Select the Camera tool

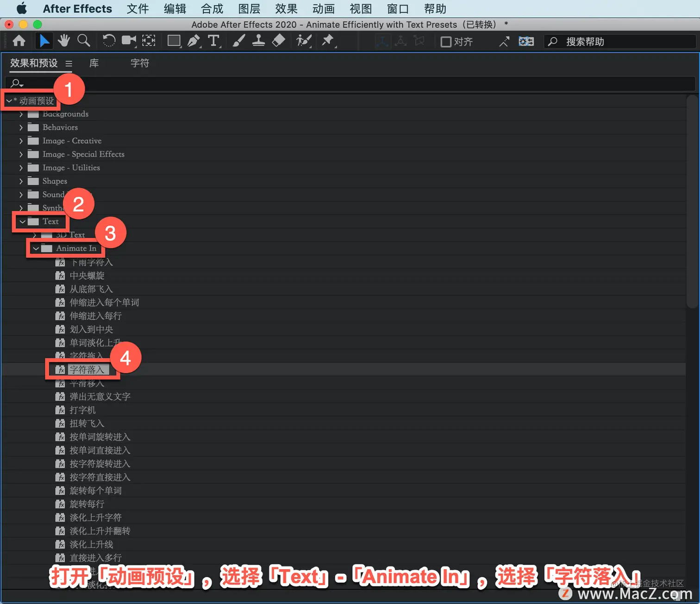[129, 41]
